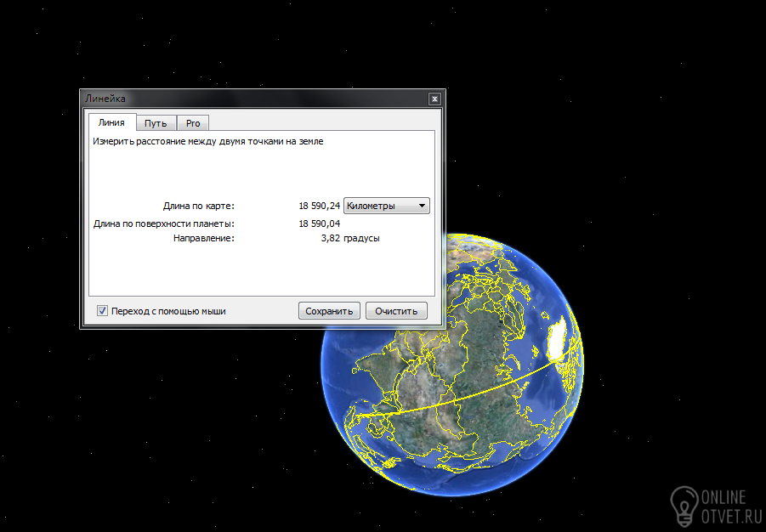Click the ground length value 18 590,04
This screenshot has height=532, width=766.
320,224
